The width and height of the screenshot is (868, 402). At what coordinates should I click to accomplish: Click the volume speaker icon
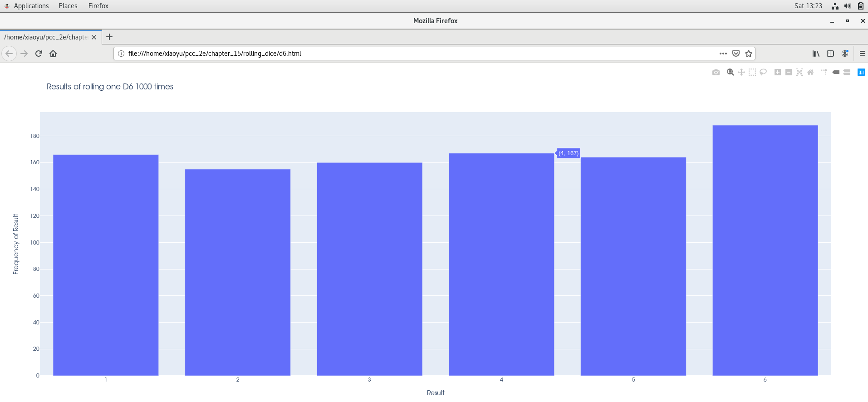848,6
